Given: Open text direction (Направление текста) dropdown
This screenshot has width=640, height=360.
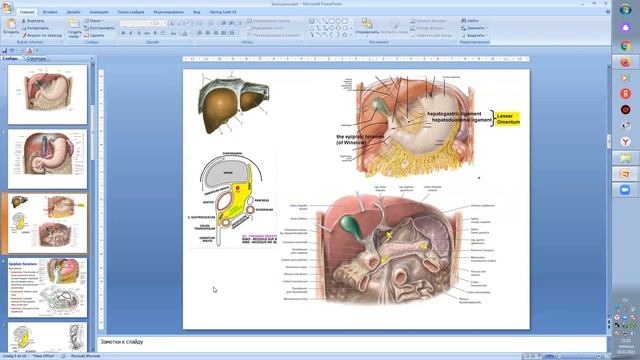Looking at the screenshot, I should pyautogui.click(x=269, y=21).
